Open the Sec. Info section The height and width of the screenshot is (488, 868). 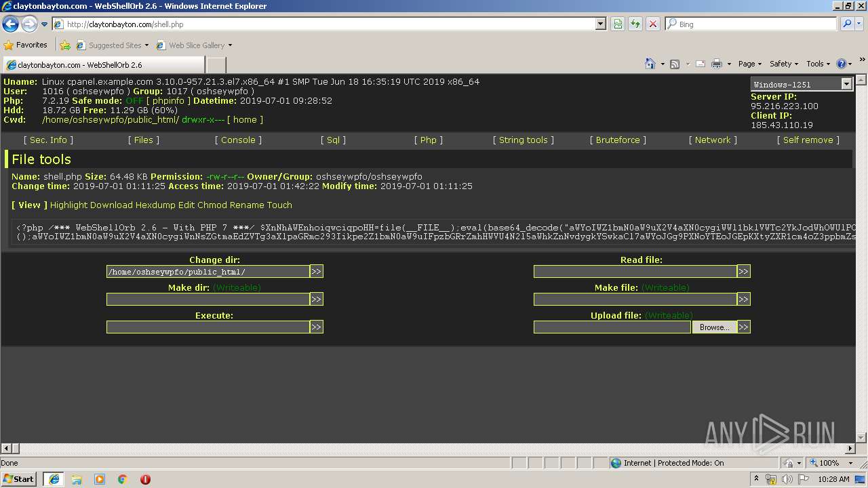tap(48, 140)
